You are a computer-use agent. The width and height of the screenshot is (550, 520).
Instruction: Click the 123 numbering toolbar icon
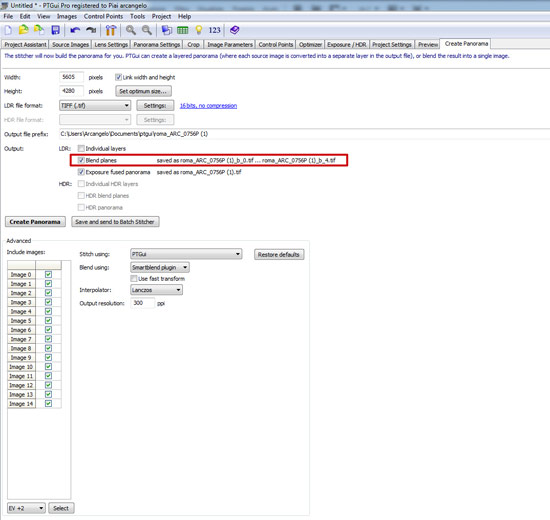point(214,31)
